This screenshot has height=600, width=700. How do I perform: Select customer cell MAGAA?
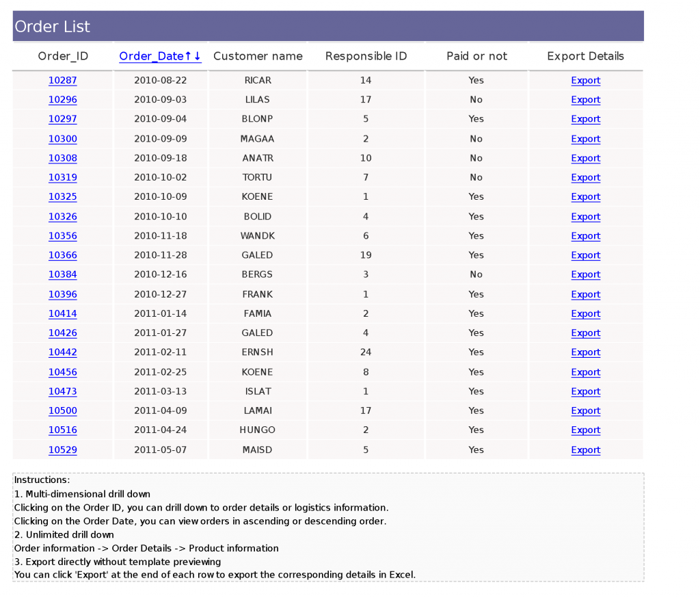[x=257, y=139]
